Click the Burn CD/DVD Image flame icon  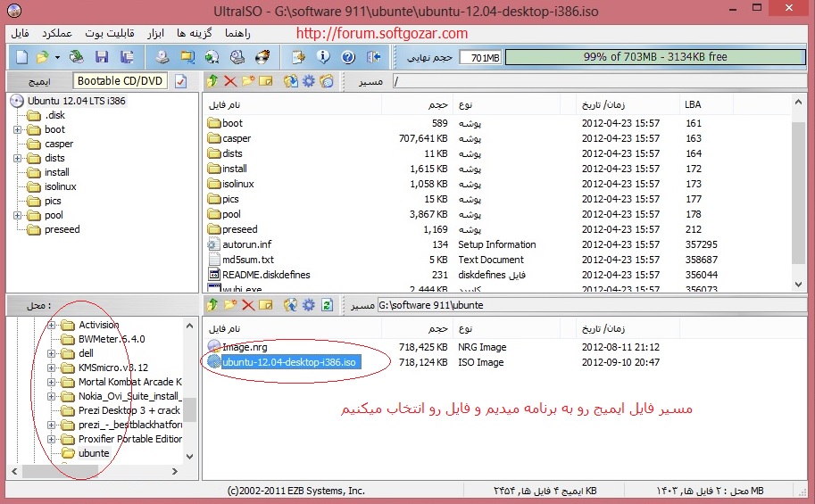[x=262, y=56]
